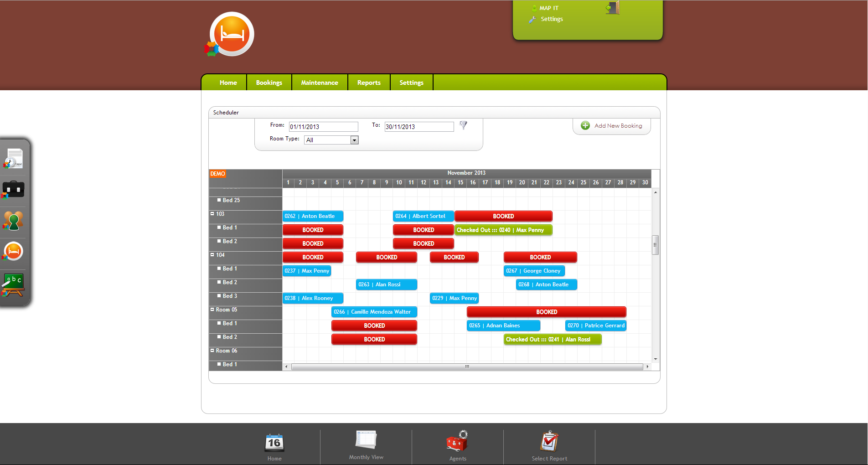Click the Bed 25 row label
This screenshot has height=465, width=868.
(231, 200)
